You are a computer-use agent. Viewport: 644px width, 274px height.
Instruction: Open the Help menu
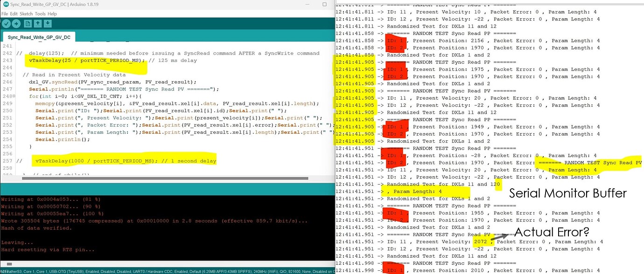52,14
